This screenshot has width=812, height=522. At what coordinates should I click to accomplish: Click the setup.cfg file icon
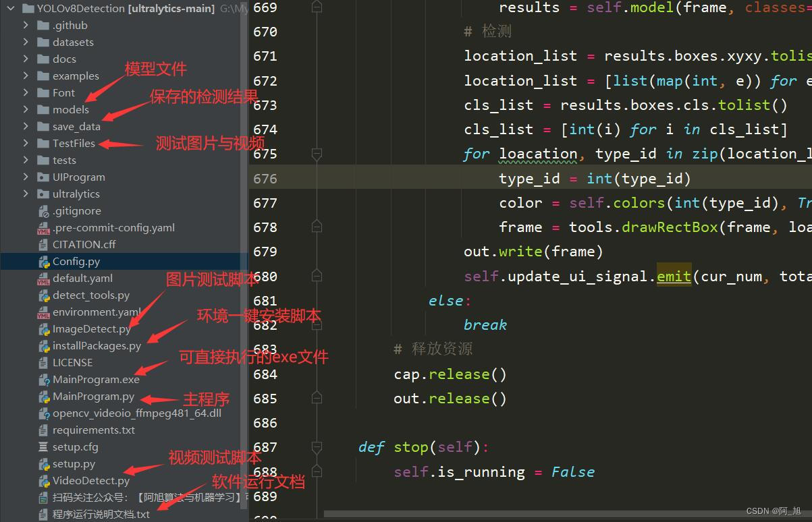pos(43,447)
